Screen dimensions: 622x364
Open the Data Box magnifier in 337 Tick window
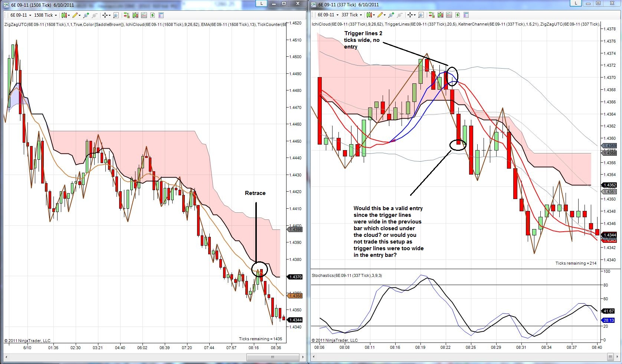[421, 15]
